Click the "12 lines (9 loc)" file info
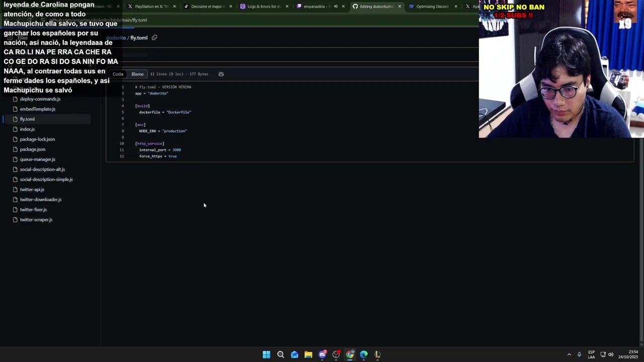644x362 pixels. tap(179, 74)
